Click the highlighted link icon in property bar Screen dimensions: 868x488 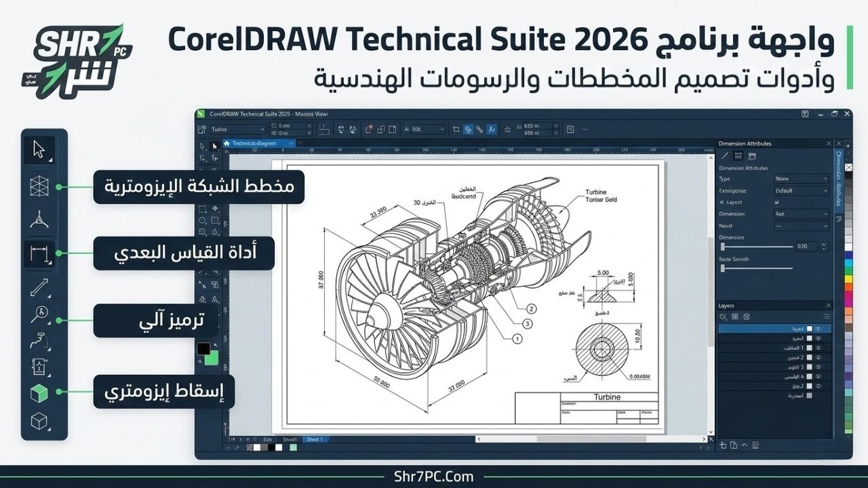(468, 128)
